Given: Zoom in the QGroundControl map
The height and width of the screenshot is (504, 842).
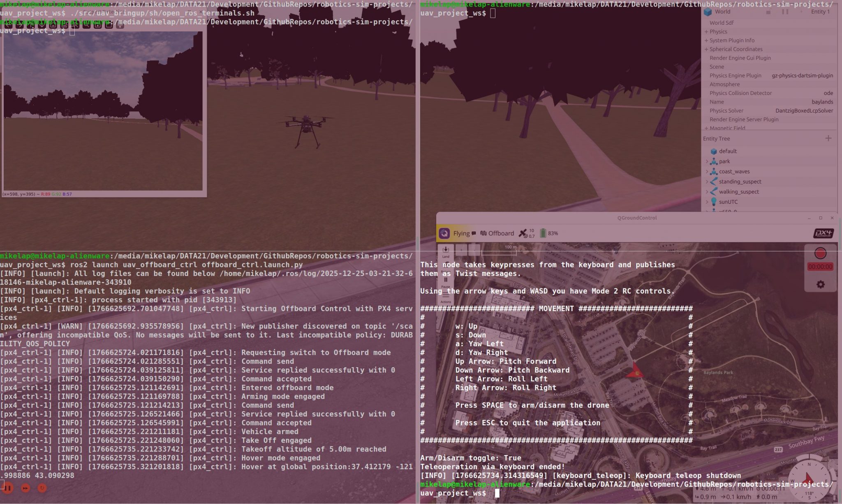Looking at the screenshot, I should [x=462, y=249].
